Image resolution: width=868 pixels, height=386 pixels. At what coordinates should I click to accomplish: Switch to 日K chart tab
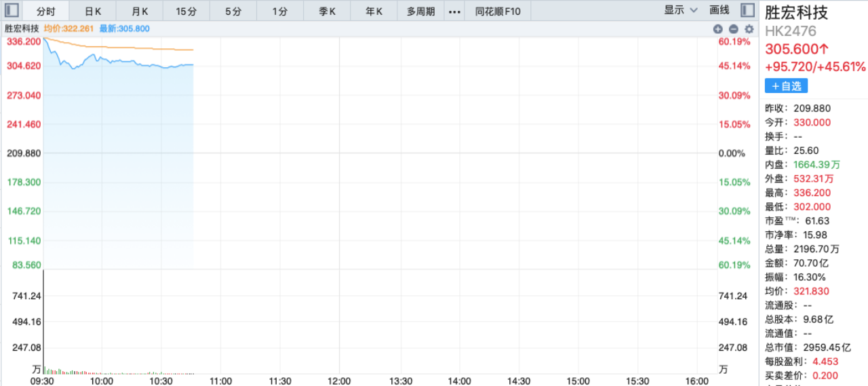[93, 11]
